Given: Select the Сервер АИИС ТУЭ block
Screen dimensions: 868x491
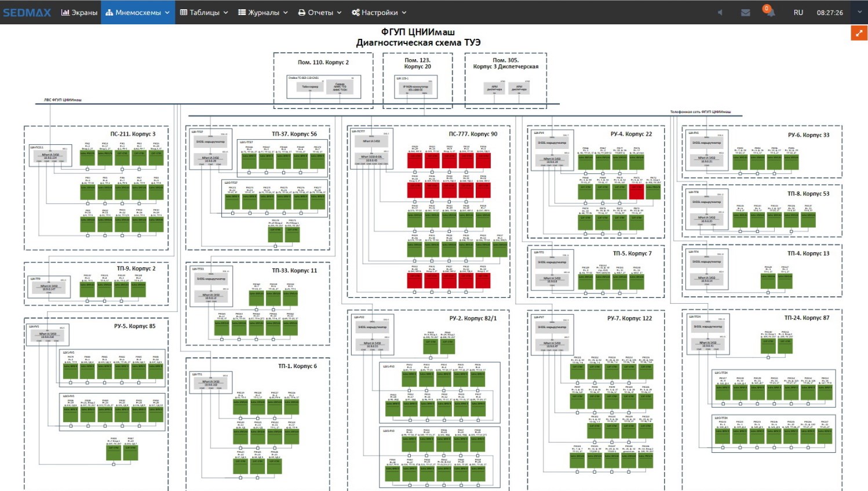Looking at the screenshot, I should (340, 87).
